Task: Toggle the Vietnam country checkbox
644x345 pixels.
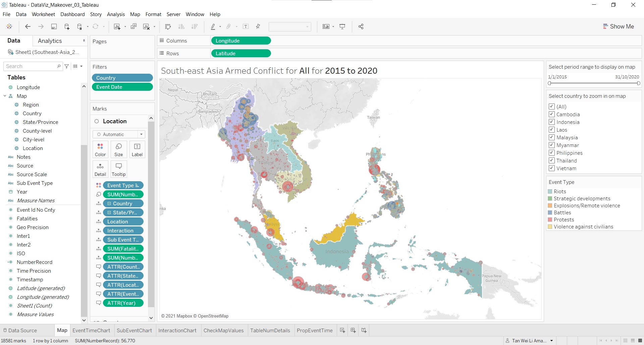Action: pos(551,168)
